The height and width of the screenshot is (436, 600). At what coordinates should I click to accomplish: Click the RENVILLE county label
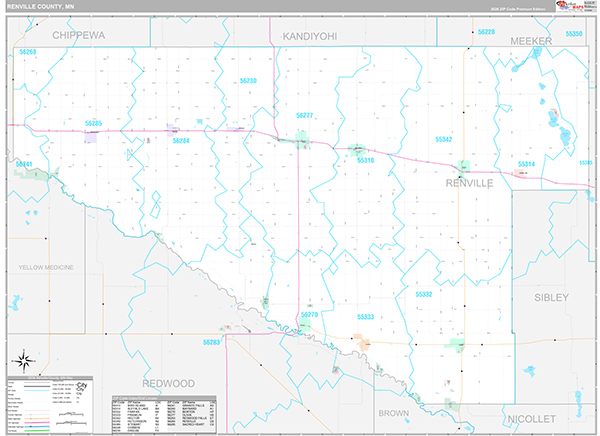coord(469,183)
